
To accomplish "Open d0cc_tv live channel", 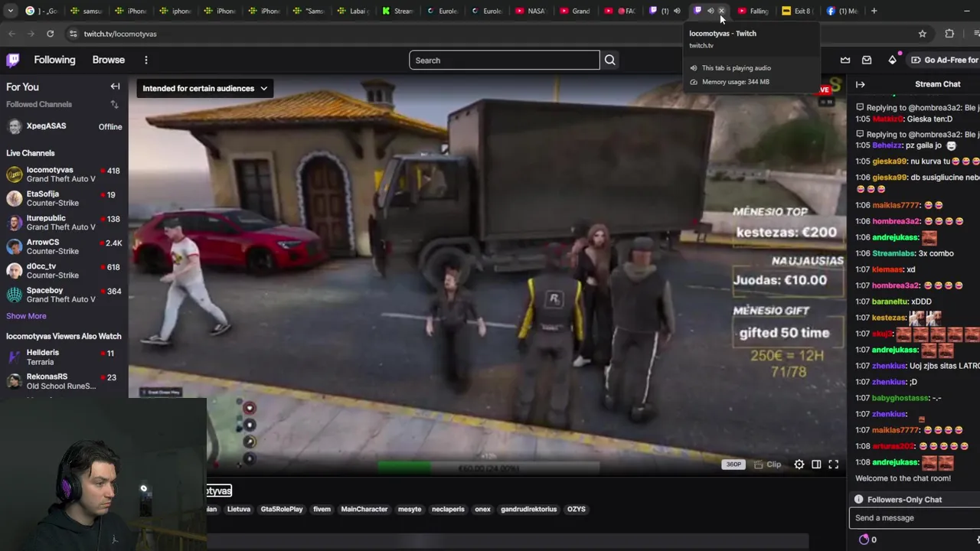I will pos(64,271).
